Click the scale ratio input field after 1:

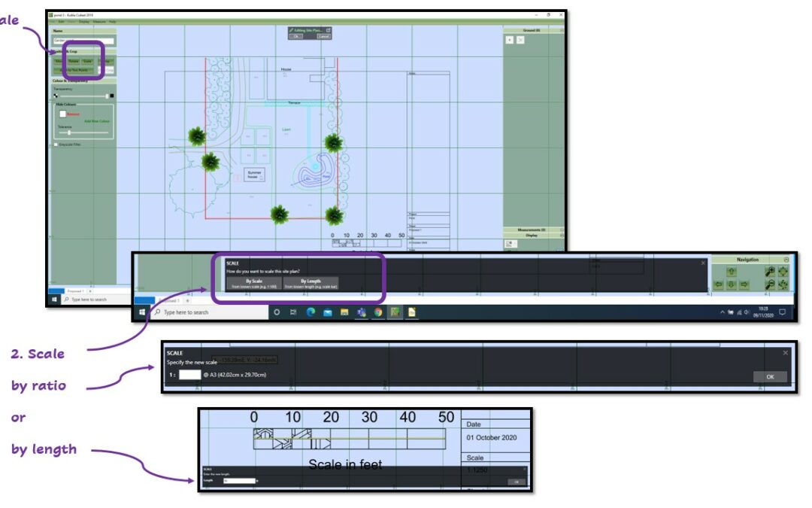click(189, 375)
